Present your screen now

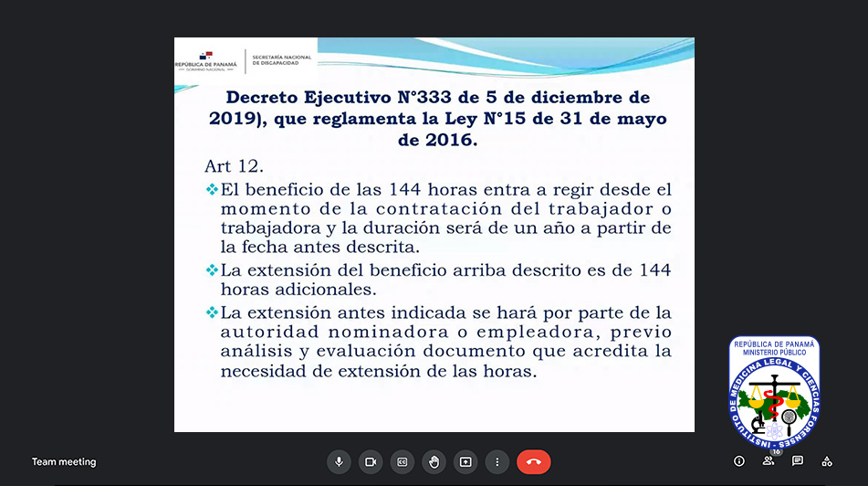[x=465, y=461]
